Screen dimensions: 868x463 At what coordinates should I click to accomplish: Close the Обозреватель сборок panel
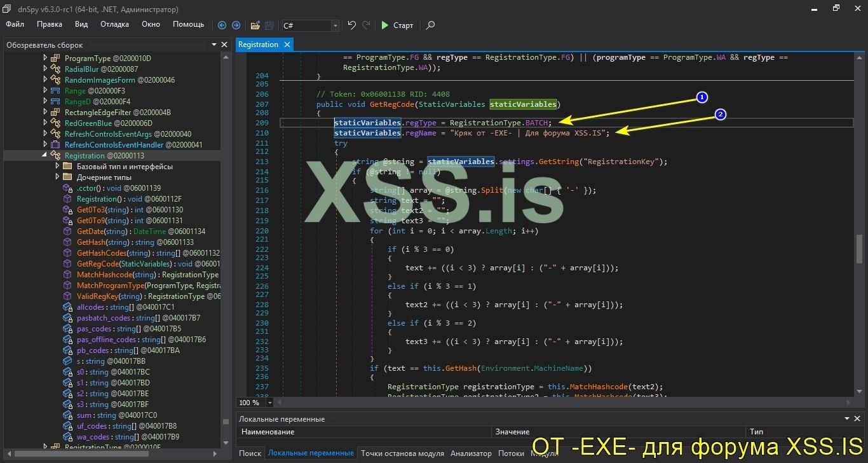(224, 45)
